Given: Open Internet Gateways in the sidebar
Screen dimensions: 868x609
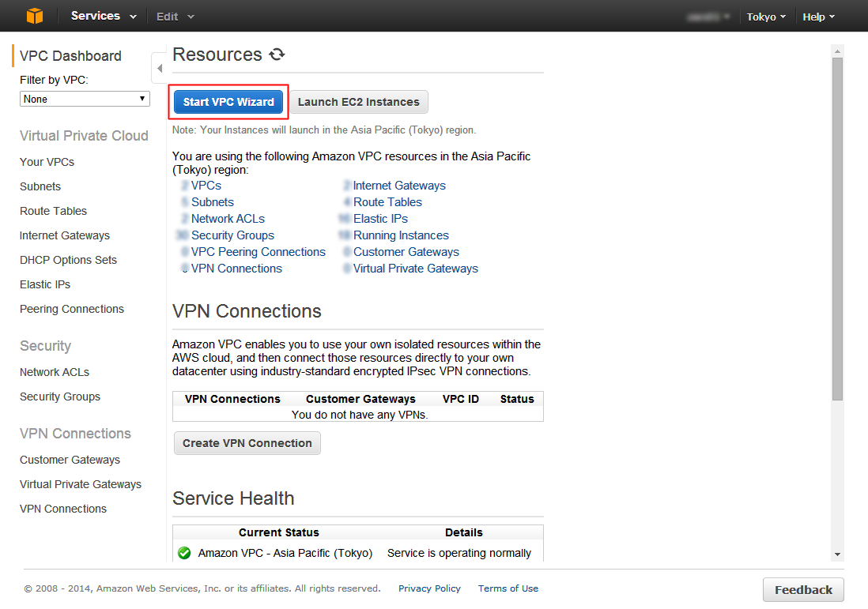Looking at the screenshot, I should tap(65, 235).
